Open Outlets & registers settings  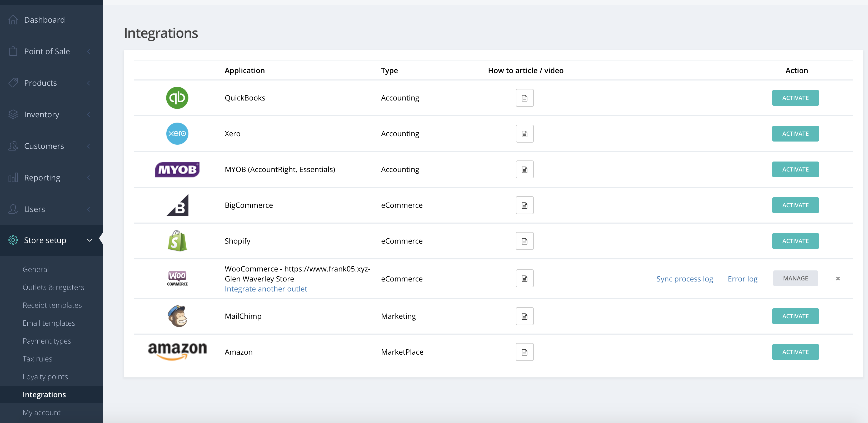[x=53, y=287]
